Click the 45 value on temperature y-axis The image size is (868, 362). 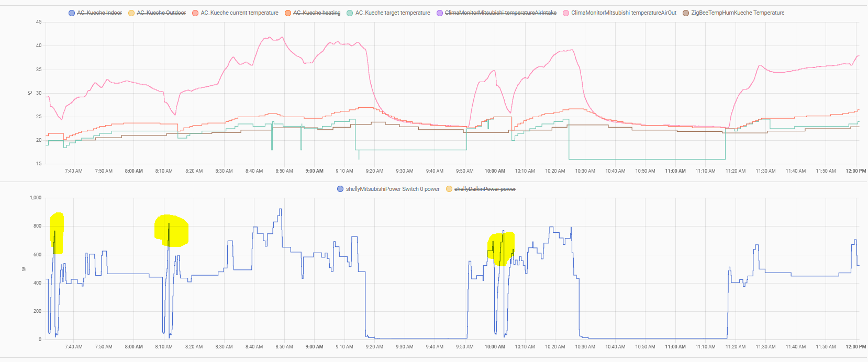pos(39,22)
